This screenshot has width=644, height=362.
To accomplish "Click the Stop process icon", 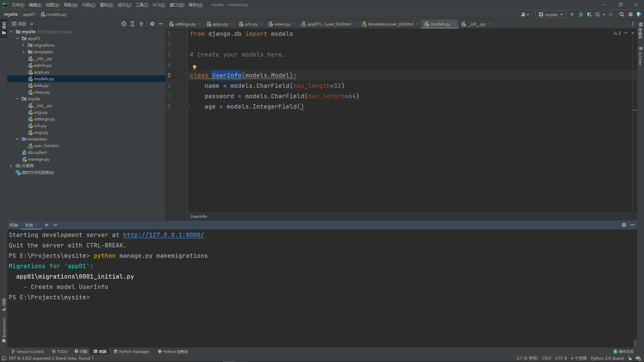I will (x=611, y=14).
